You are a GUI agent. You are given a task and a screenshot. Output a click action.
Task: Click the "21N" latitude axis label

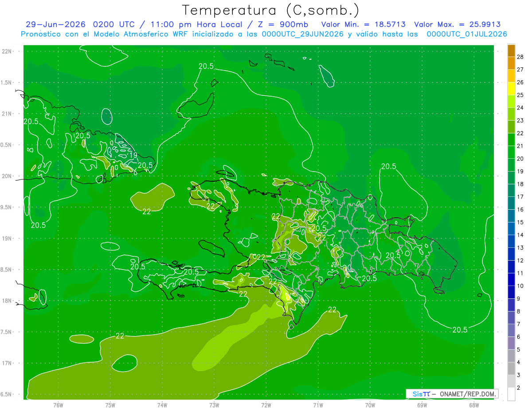(7, 114)
